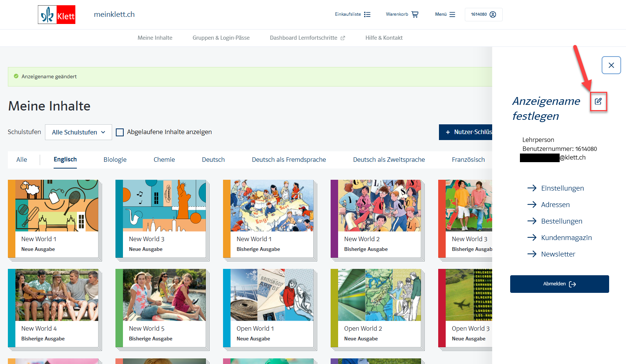Open Dashboard Lernfortschritte external link
Screen dimensions: 626x364
click(307, 38)
